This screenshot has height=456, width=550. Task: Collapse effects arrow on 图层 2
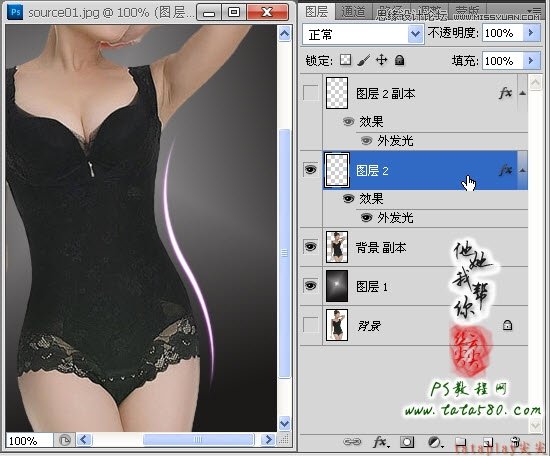coord(522,170)
